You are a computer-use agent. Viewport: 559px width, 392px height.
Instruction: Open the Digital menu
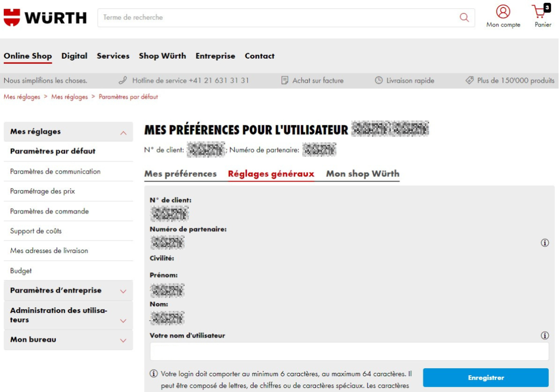[x=75, y=56]
